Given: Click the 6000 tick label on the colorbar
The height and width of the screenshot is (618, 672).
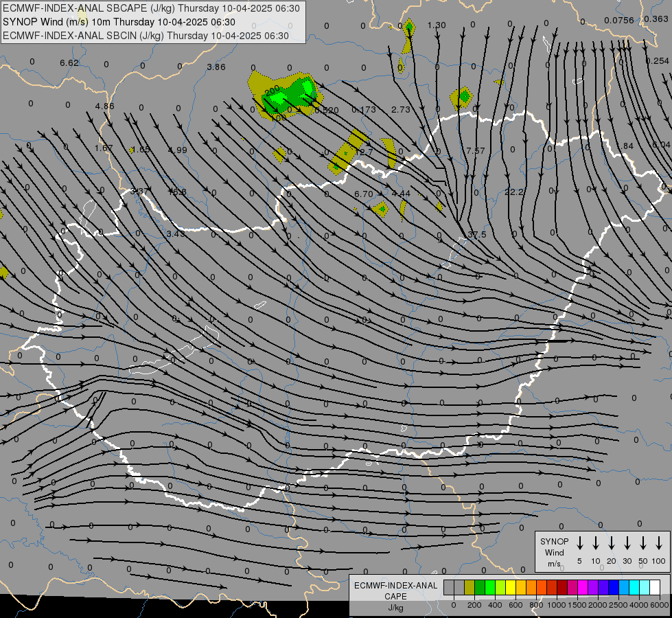Looking at the screenshot, I should point(660,605).
